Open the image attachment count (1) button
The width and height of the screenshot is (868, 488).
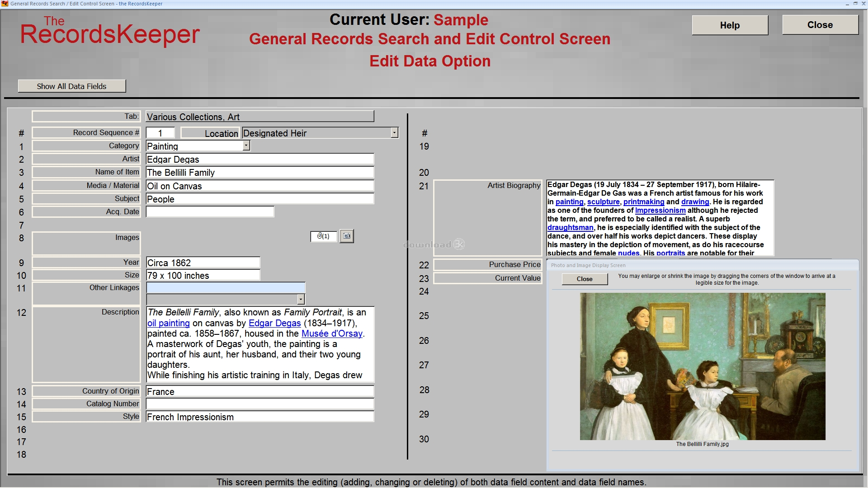pos(324,236)
